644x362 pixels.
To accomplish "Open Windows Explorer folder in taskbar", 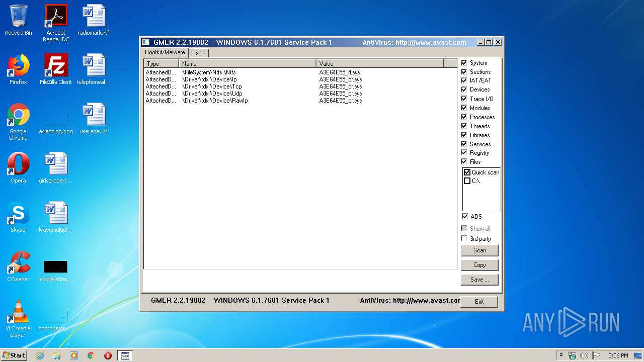I will pos(57,355).
